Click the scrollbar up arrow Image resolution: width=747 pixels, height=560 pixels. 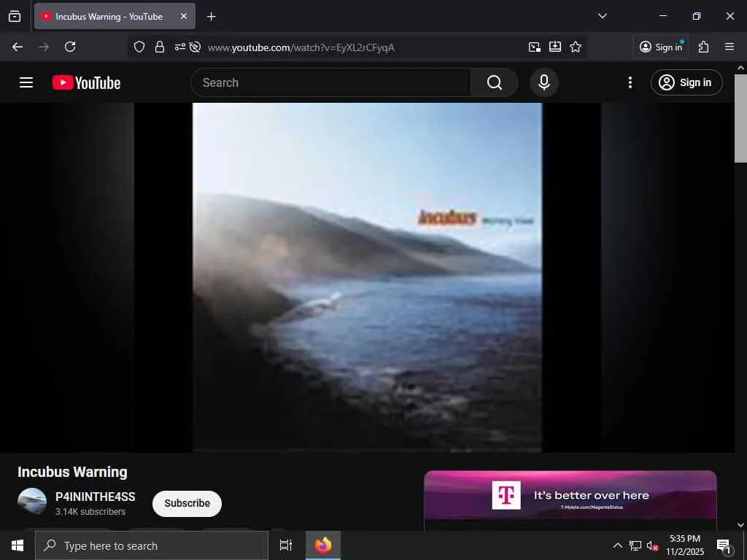740,68
